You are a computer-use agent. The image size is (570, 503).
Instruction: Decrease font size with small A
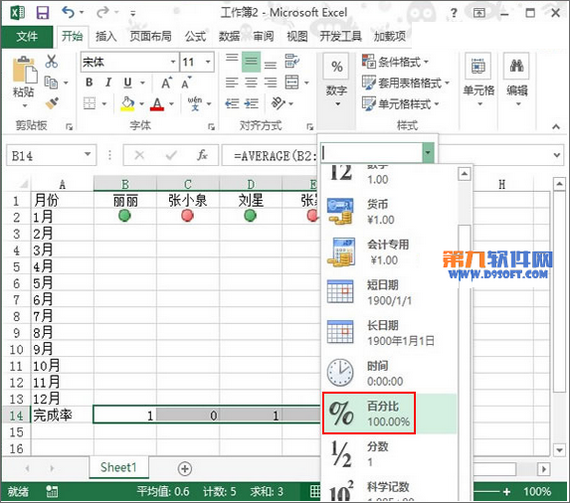pyautogui.click(x=186, y=83)
